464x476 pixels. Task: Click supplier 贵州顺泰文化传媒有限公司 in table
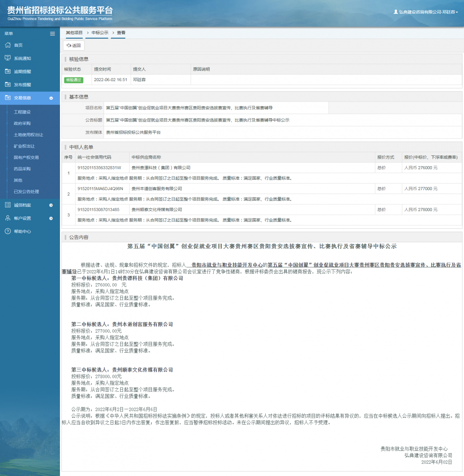157,209
